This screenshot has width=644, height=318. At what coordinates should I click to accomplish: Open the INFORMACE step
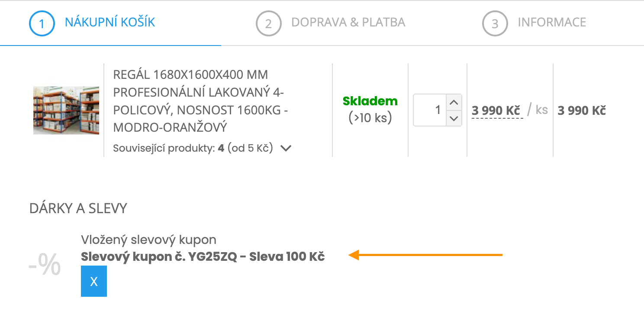tap(552, 22)
